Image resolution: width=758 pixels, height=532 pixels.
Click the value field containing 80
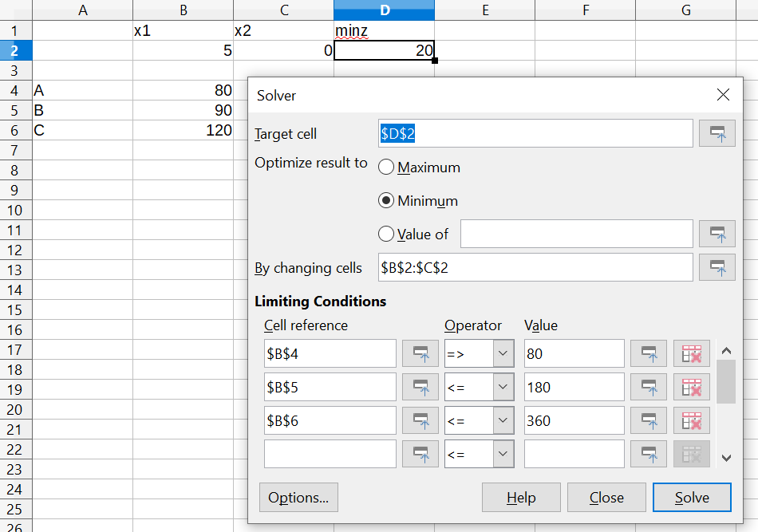(574, 353)
